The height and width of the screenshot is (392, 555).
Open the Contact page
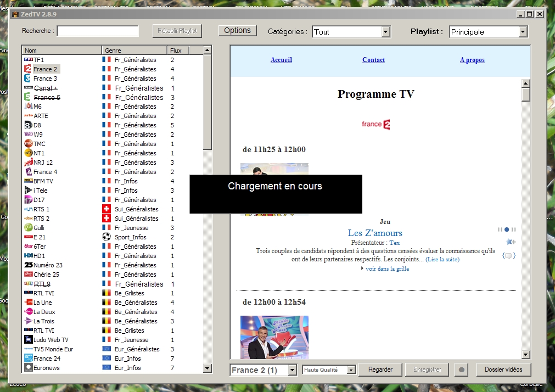pos(373,60)
